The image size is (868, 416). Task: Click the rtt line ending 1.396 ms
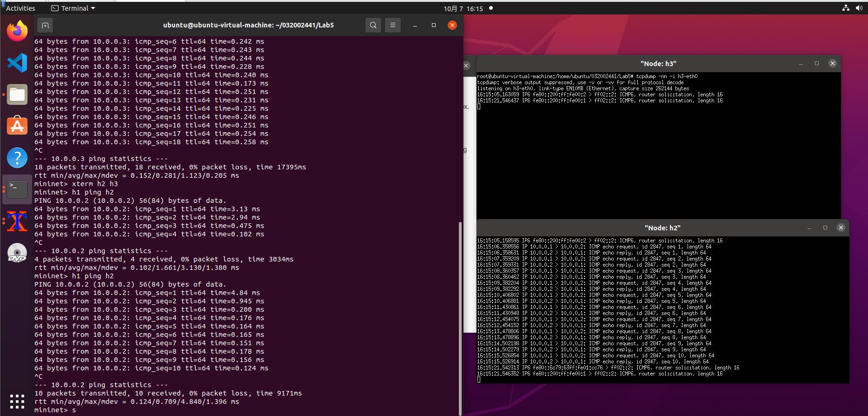click(x=137, y=402)
